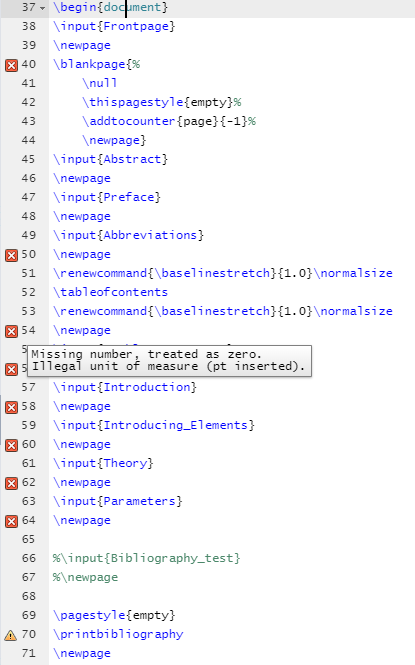Click the error icon on line 50
Image resolution: width=415 pixels, height=665 pixels.
[x=11, y=255]
